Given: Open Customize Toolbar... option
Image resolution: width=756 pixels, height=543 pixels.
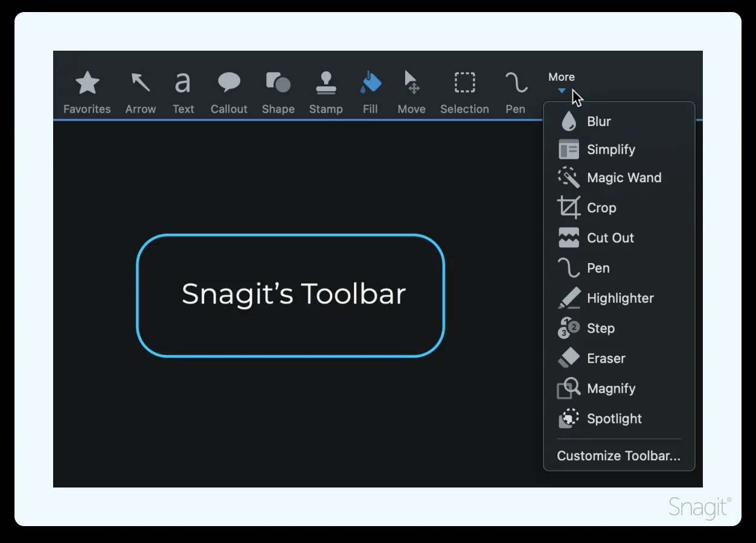Looking at the screenshot, I should tap(619, 456).
